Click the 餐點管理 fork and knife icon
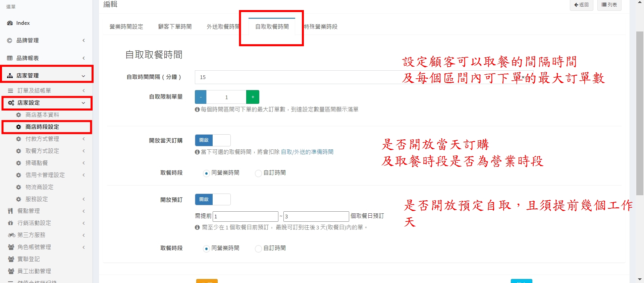Screen dimensions: 644x283 tap(10, 211)
